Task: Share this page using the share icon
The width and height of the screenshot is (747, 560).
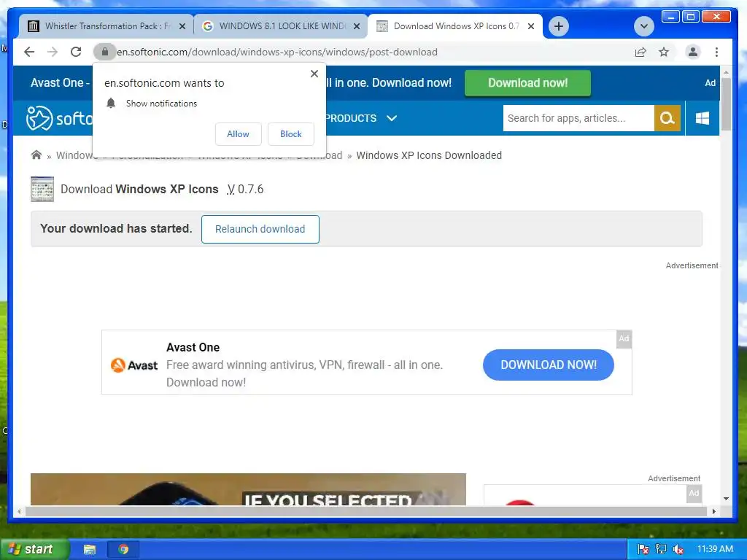Action: (x=640, y=52)
